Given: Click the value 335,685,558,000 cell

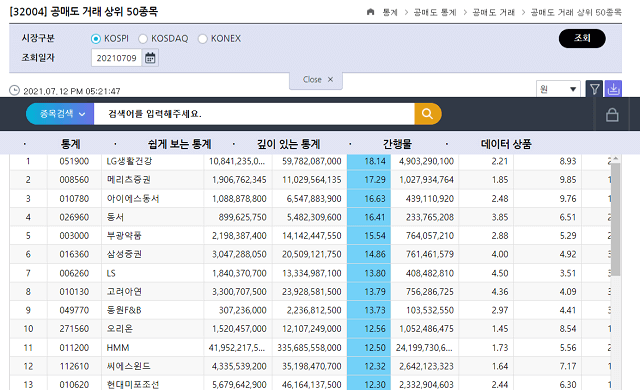Looking at the screenshot, I should pos(309,348).
